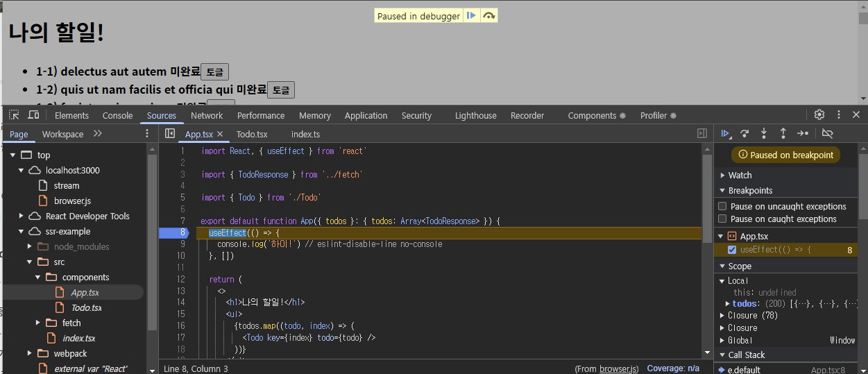Image resolution: width=868 pixels, height=374 pixels.
Task: Open the index.ts editor tab
Action: pos(305,134)
